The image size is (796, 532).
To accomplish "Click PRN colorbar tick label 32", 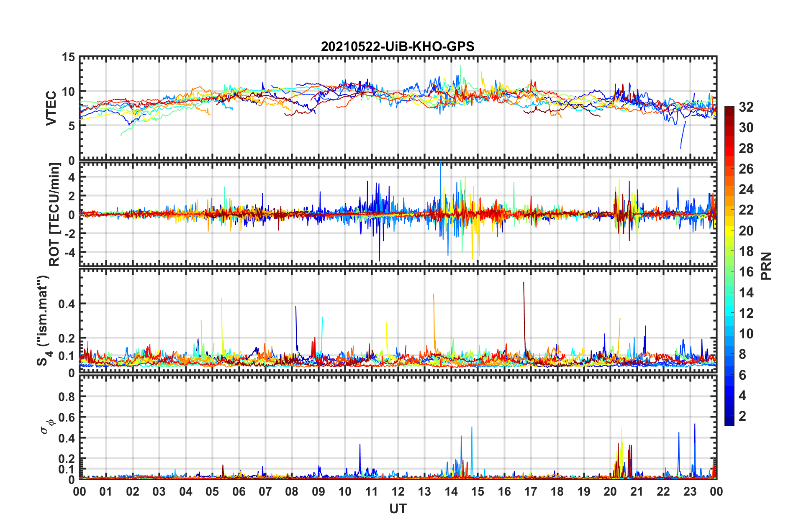I will [x=746, y=107].
